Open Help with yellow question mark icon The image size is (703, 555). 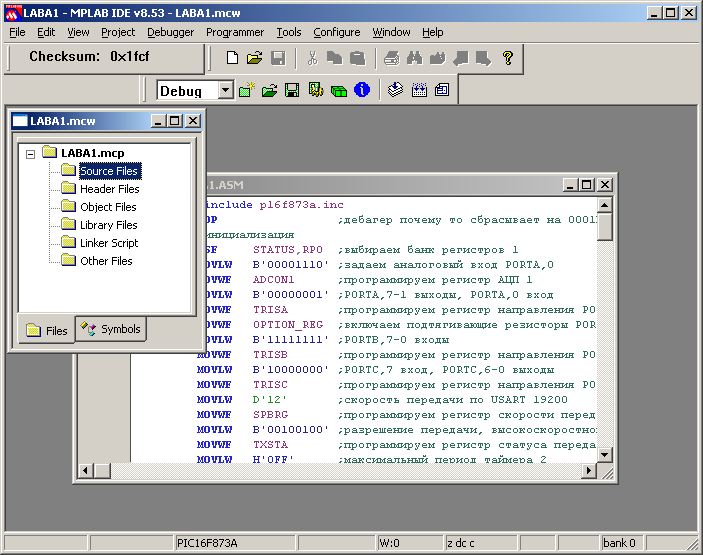[x=508, y=58]
